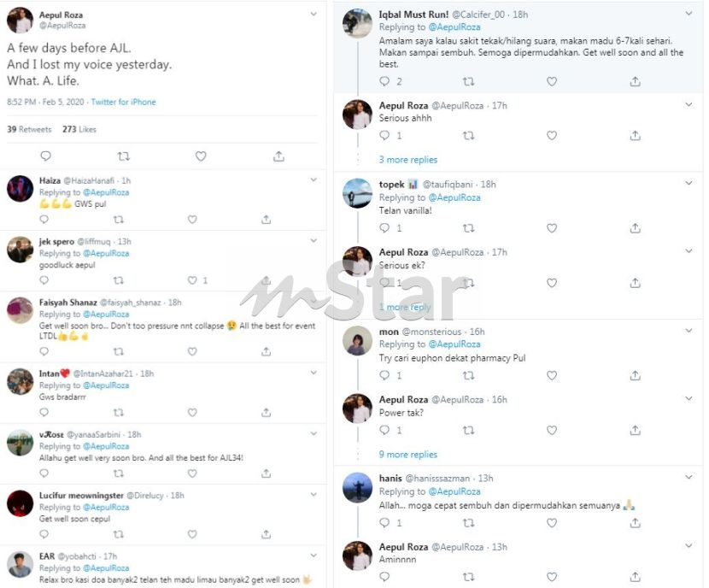View the 273 Likes list
The height and width of the screenshot is (588, 709).
[x=79, y=129]
